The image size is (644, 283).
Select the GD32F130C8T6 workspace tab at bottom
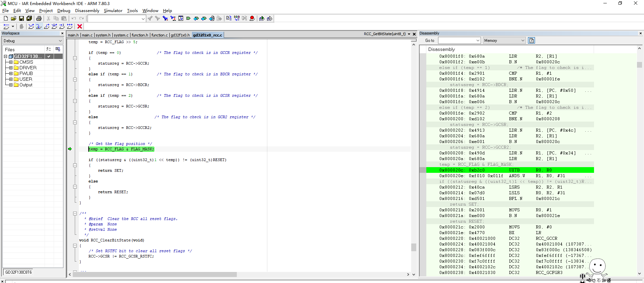point(18,272)
